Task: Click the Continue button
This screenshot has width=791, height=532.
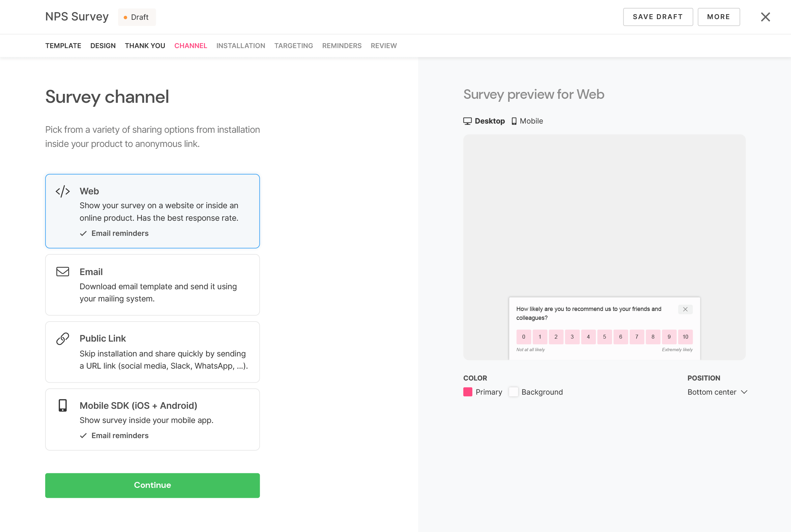Action: click(153, 485)
